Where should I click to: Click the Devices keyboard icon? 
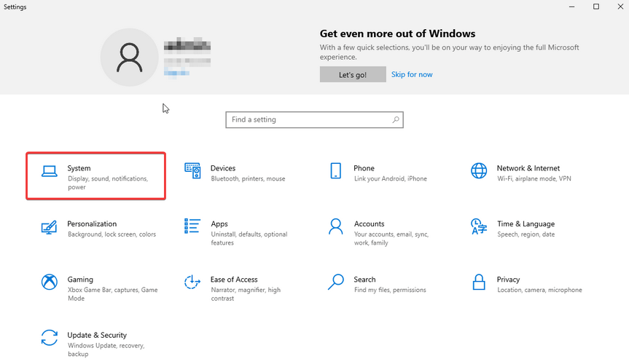[192, 171]
